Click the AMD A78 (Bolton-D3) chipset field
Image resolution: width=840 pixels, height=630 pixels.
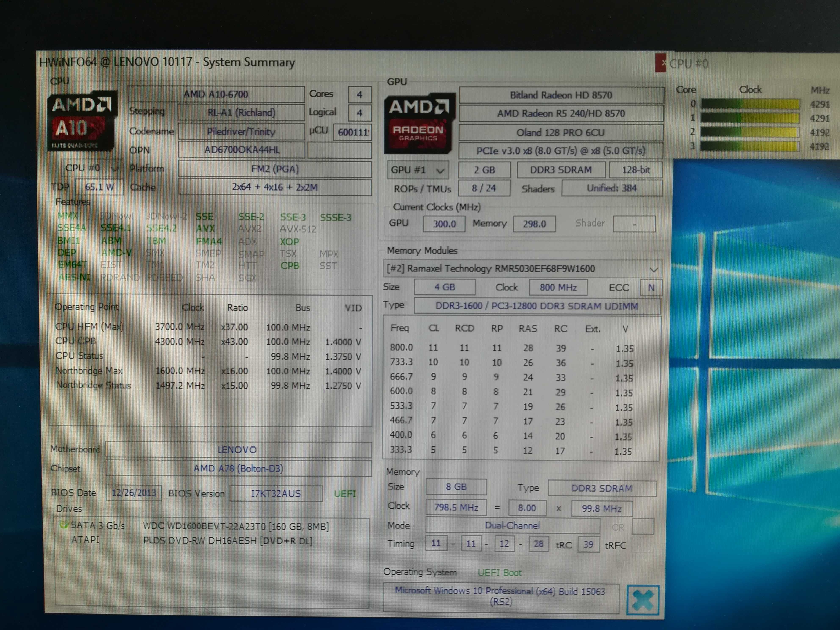[x=238, y=468]
